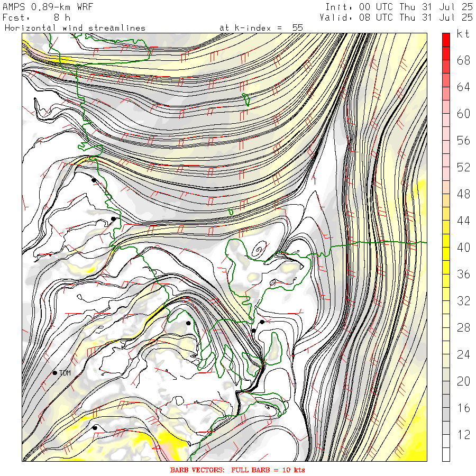Click the 'Init: 00 UTC Thu 31 Jul 25' line
The height and width of the screenshot is (476, 476).
(399, 7)
